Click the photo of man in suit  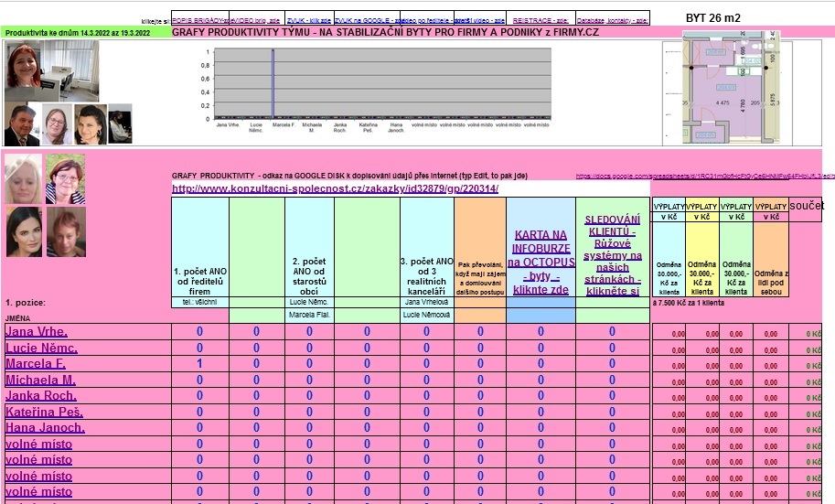[x=22, y=124]
